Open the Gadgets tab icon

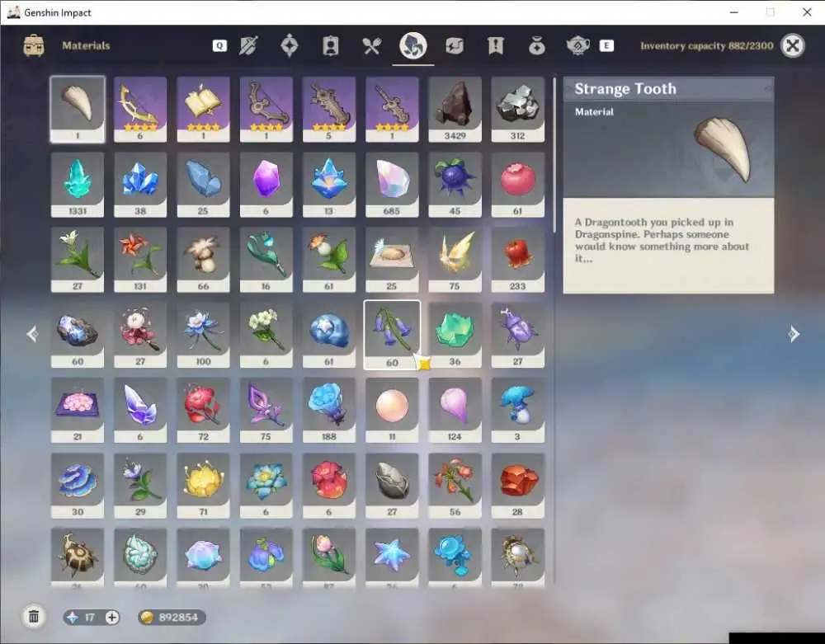454,45
